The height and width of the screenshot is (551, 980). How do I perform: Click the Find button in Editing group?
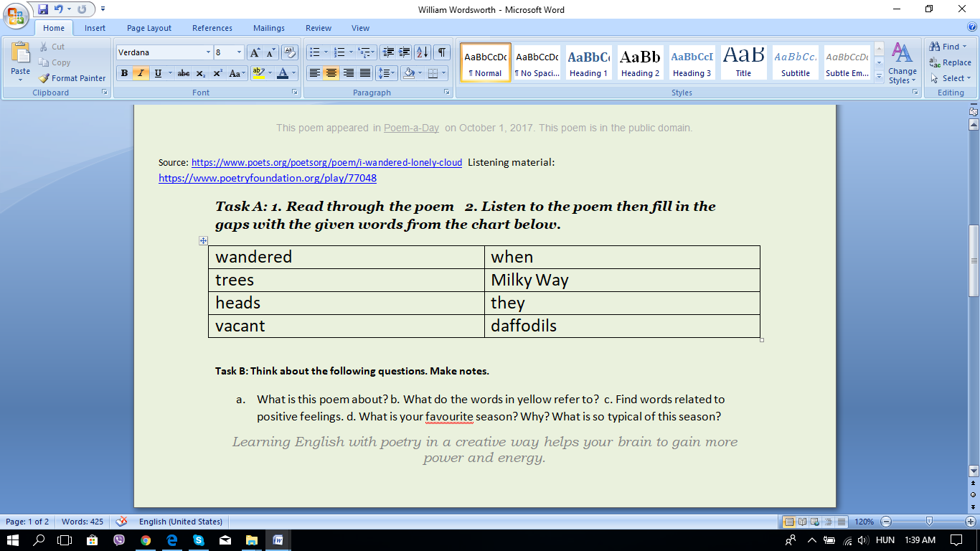click(x=948, y=47)
